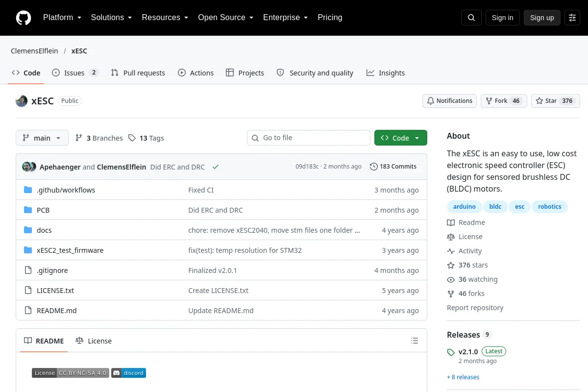Screen dimensions: 588x392
Task: Open License link in About sidebar
Action: pyautogui.click(x=465, y=237)
